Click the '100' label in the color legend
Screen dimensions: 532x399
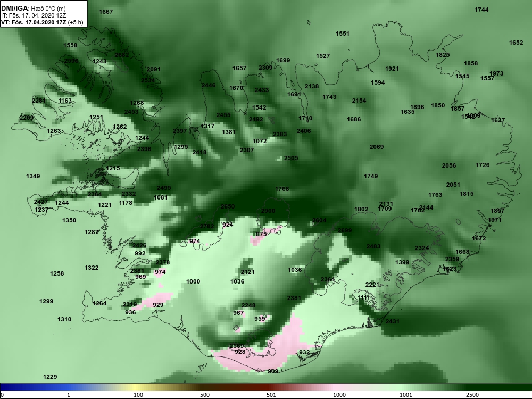coord(138,395)
